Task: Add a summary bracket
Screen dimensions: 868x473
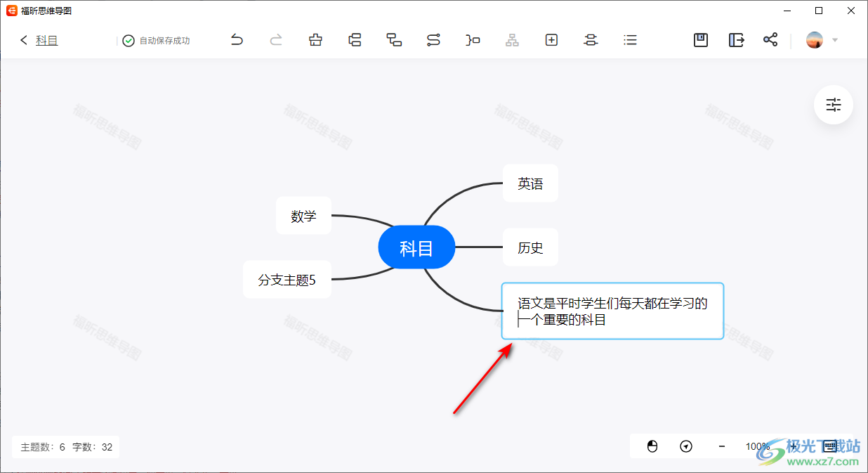Action: click(x=473, y=40)
